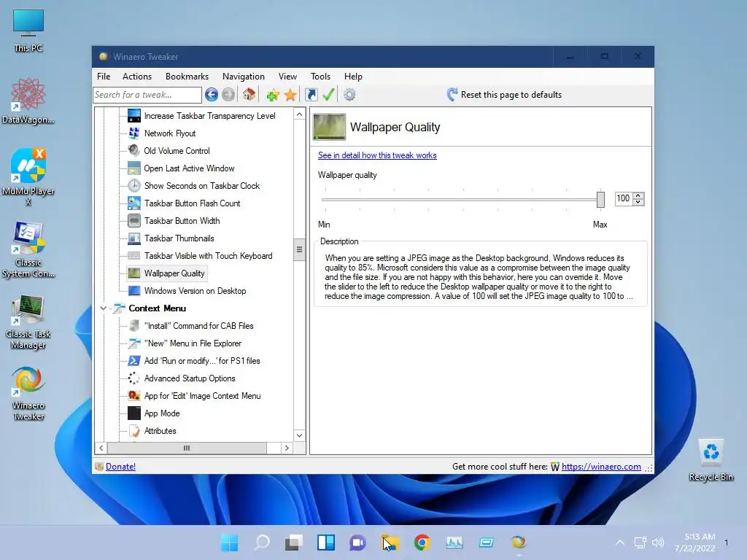This screenshot has width=747, height=560.
Task: Click in the Search for a tweak field
Action: pyautogui.click(x=147, y=95)
